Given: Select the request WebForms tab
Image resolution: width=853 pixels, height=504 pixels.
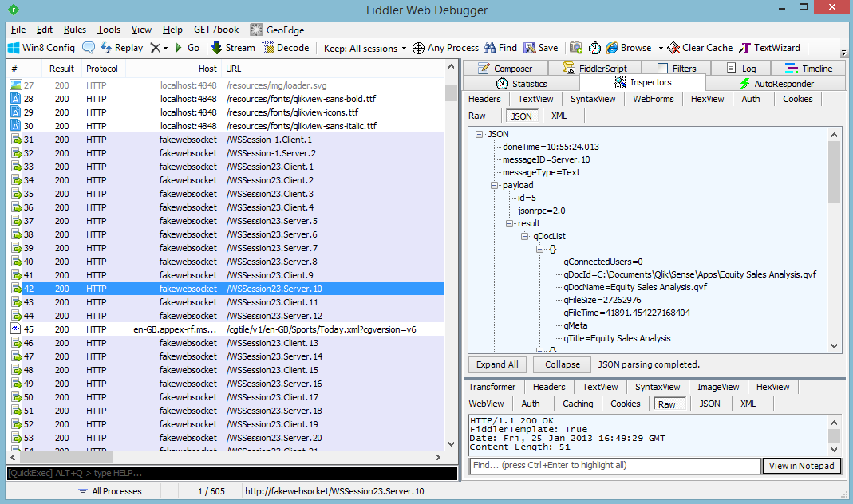Looking at the screenshot, I should [653, 99].
